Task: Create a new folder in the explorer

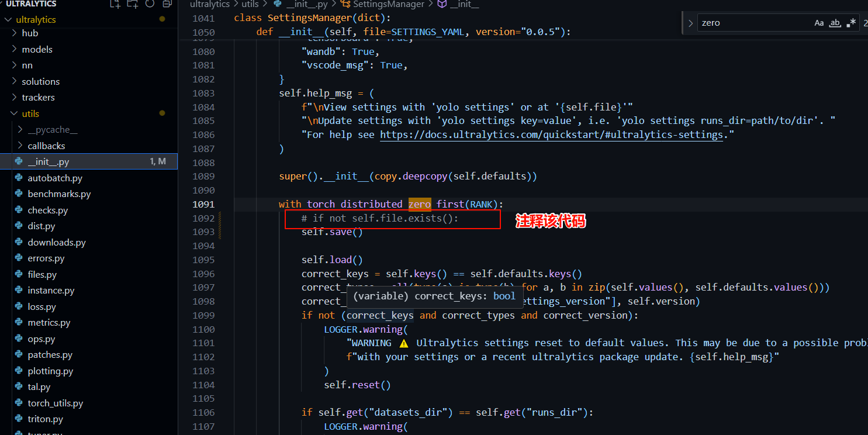Action: [132, 4]
